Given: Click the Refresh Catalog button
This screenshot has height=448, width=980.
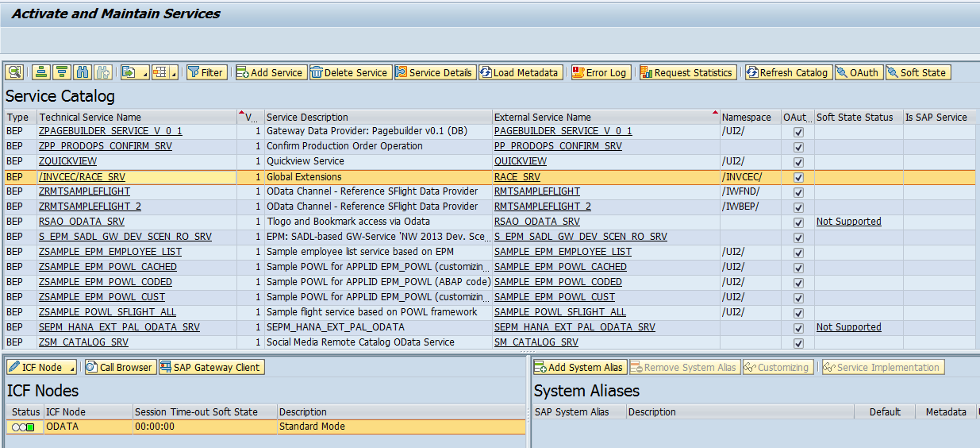Looking at the screenshot, I should [x=787, y=72].
